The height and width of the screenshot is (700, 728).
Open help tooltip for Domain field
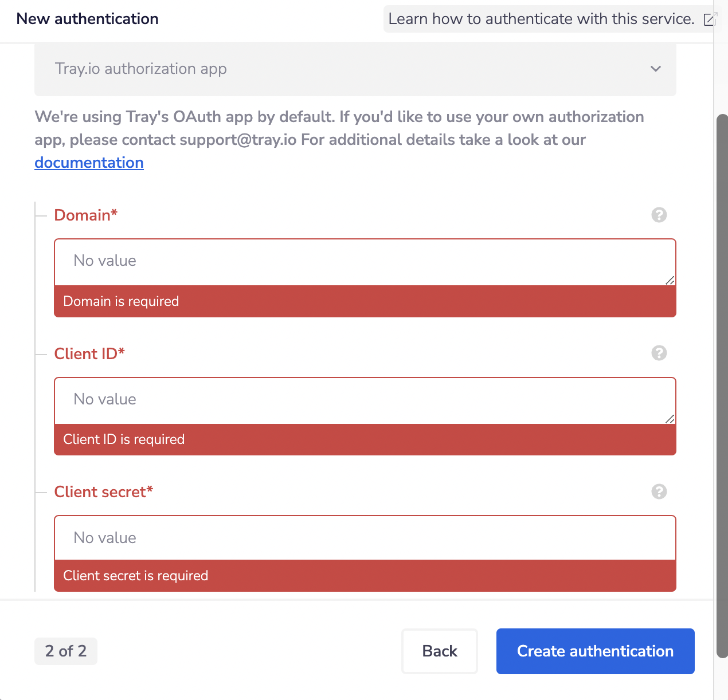coord(659,215)
